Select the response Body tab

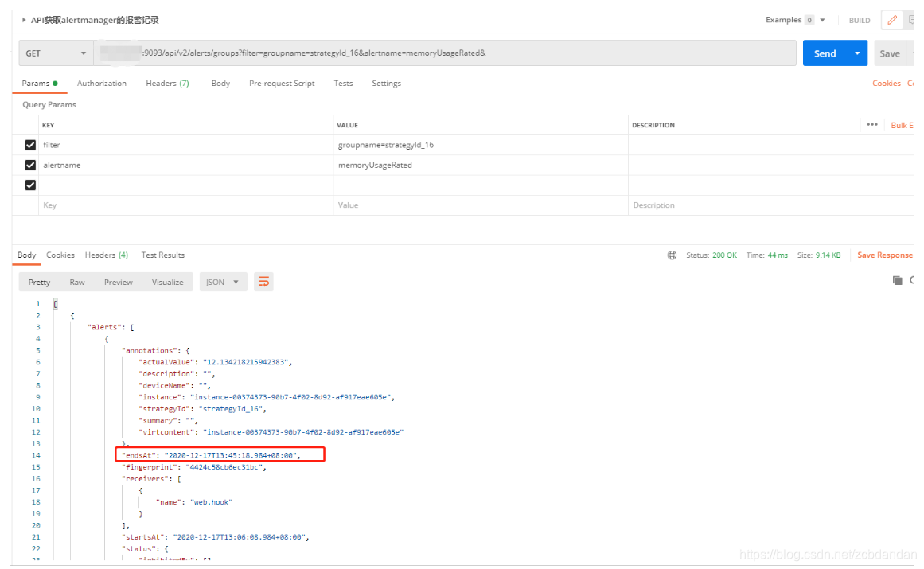(26, 255)
